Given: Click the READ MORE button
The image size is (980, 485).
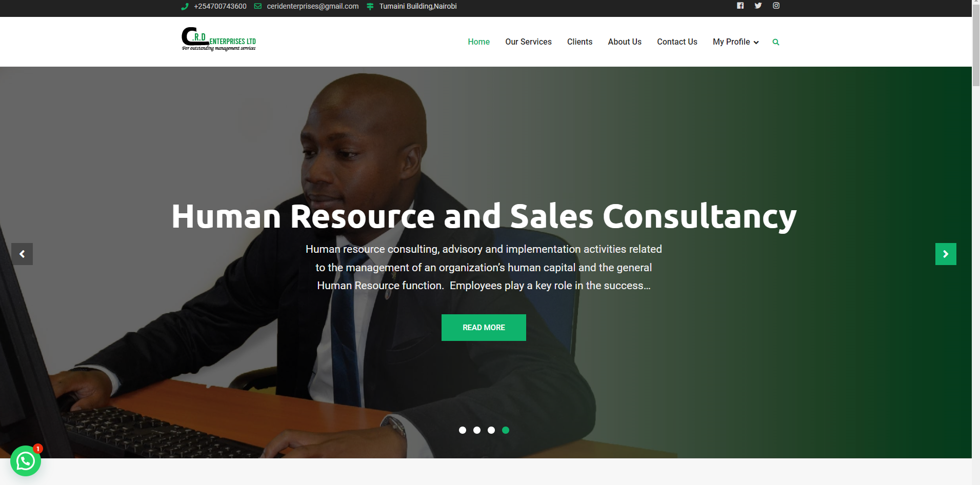Looking at the screenshot, I should pyautogui.click(x=484, y=328).
